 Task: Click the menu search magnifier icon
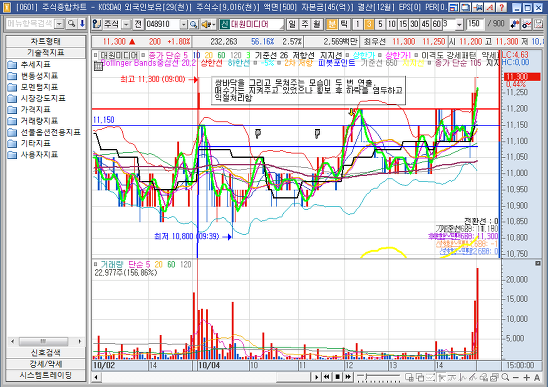(x=72, y=24)
